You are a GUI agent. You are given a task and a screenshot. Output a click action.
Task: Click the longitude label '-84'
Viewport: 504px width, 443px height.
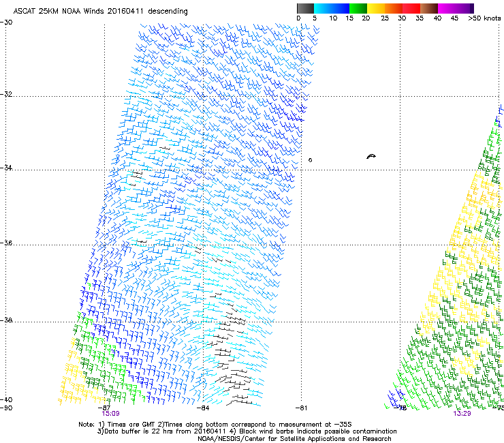tap(203, 408)
